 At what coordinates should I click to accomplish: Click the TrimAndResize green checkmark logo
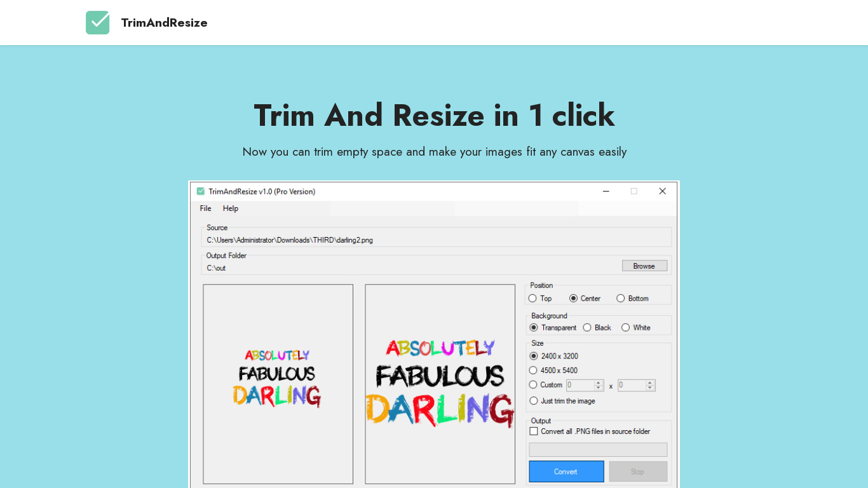(x=97, y=23)
